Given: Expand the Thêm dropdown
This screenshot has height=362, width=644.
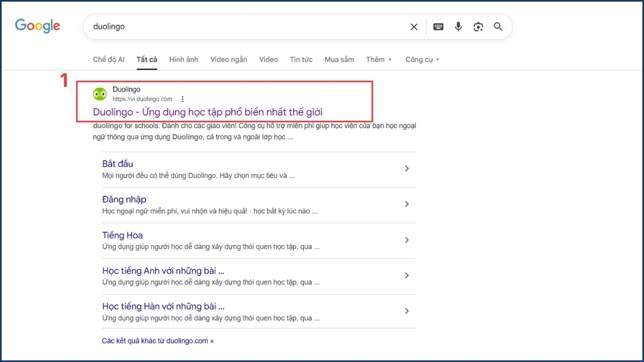Looking at the screenshot, I should (x=379, y=60).
